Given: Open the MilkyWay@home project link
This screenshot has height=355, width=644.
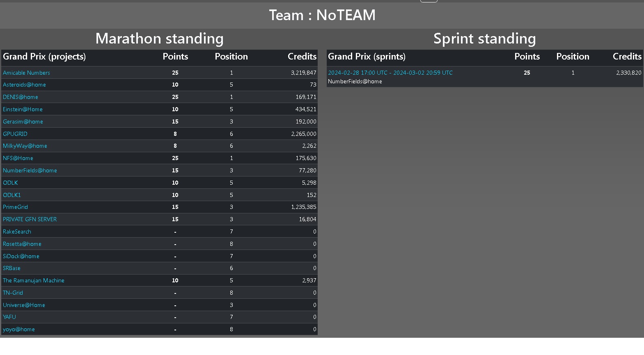Looking at the screenshot, I should [25, 146].
